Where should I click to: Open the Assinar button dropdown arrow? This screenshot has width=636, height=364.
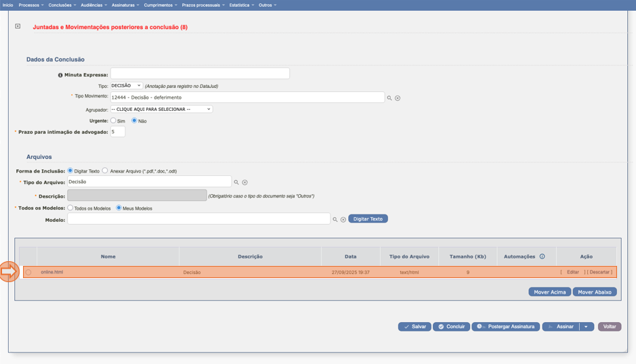(587, 327)
